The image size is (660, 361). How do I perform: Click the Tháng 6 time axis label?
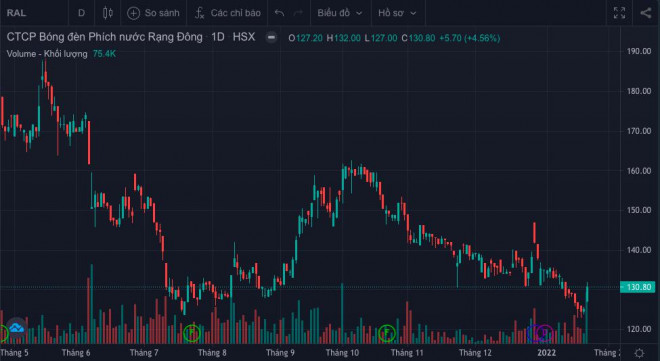click(x=76, y=353)
